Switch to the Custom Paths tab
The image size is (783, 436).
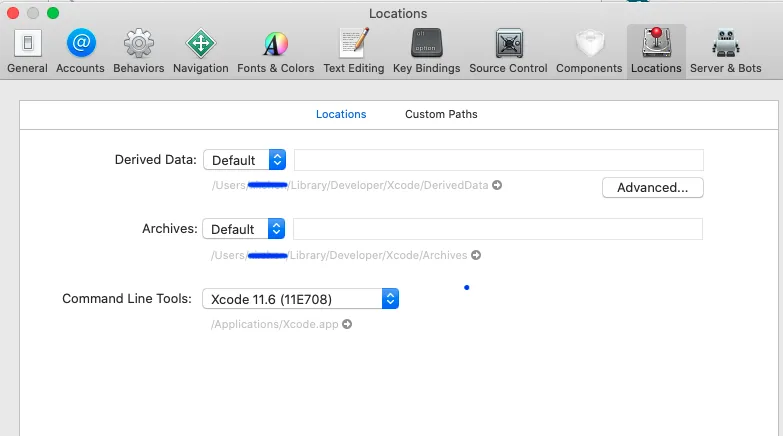pyautogui.click(x=441, y=114)
